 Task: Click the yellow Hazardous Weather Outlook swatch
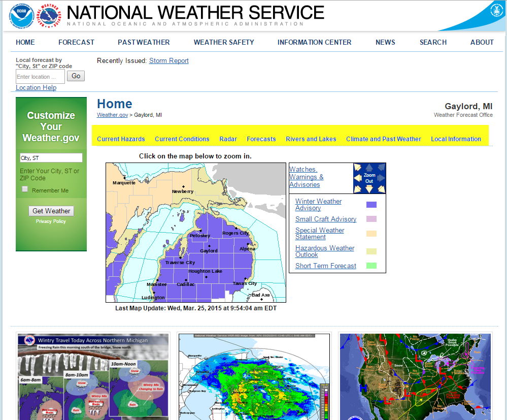click(371, 251)
